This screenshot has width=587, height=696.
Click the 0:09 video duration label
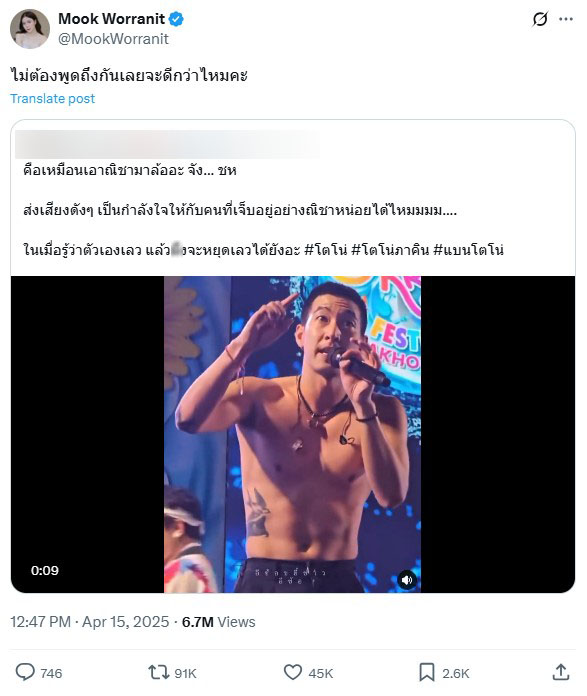click(x=44, y=570)
